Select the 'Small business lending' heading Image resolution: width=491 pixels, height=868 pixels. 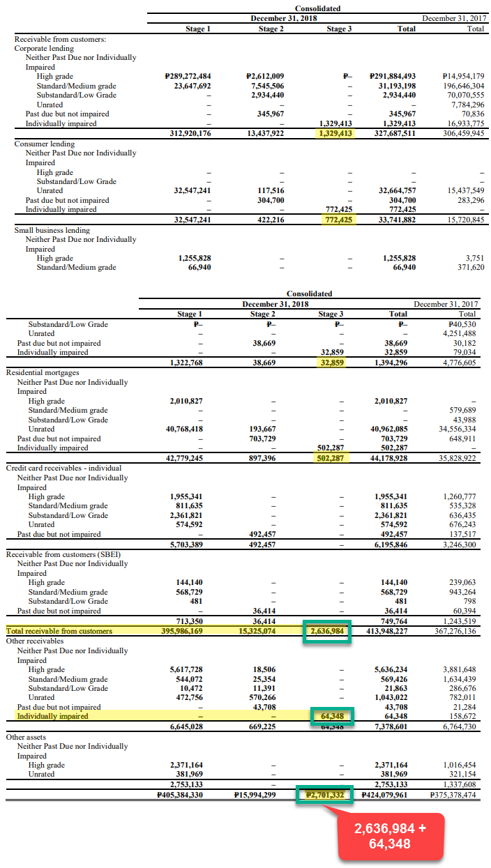point(52,229)
